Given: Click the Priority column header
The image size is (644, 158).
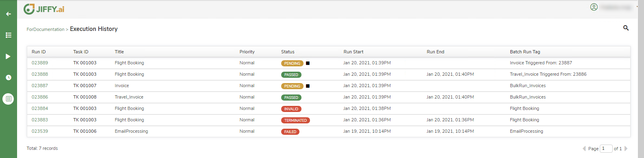Looking at the screenshot, I should (247, 52).
